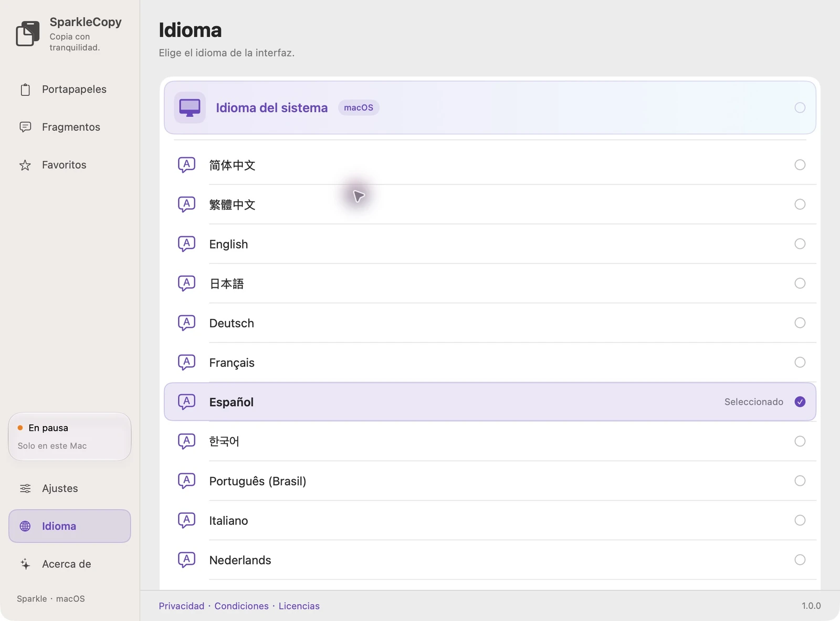Choose the 日本語 radio button

800,283
